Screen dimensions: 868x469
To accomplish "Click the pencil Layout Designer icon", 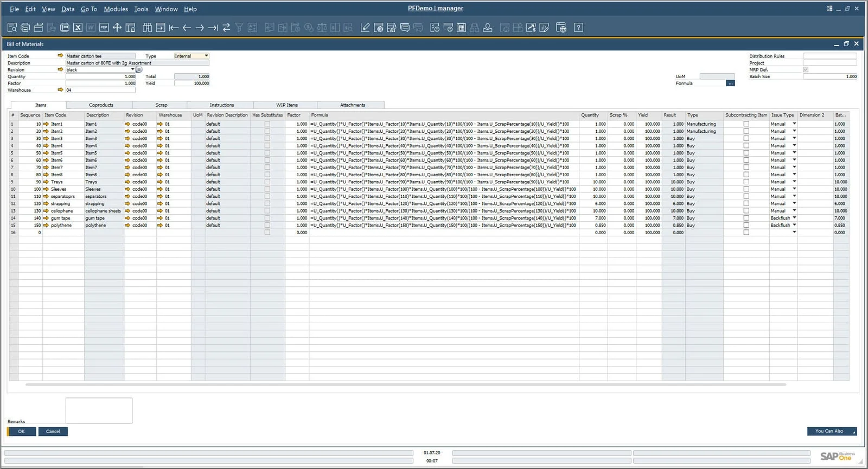I will point(365,28).
